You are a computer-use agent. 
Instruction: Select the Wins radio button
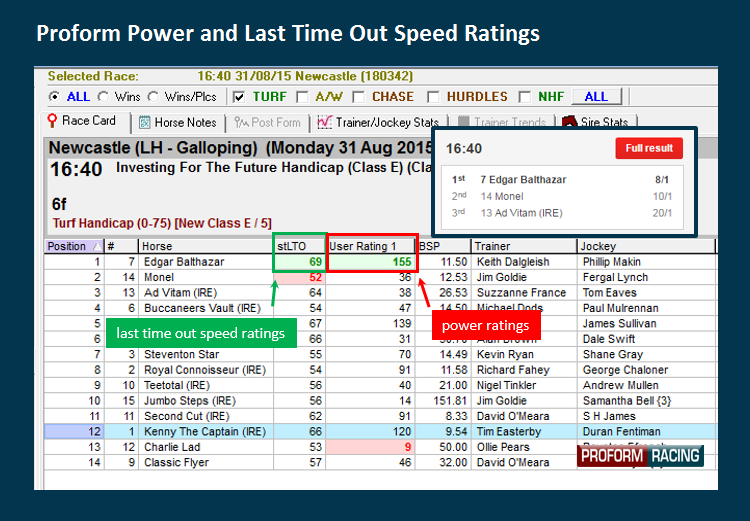(103, 97)
